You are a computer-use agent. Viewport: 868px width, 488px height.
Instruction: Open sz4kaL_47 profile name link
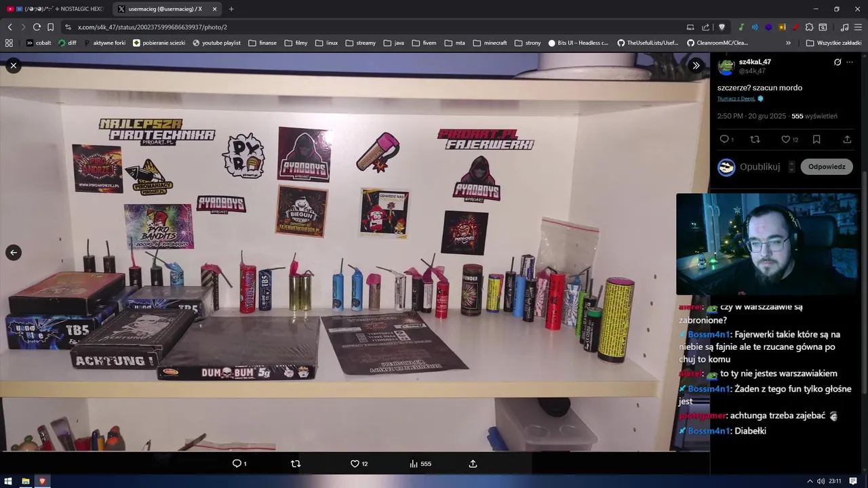coord(755,62)
